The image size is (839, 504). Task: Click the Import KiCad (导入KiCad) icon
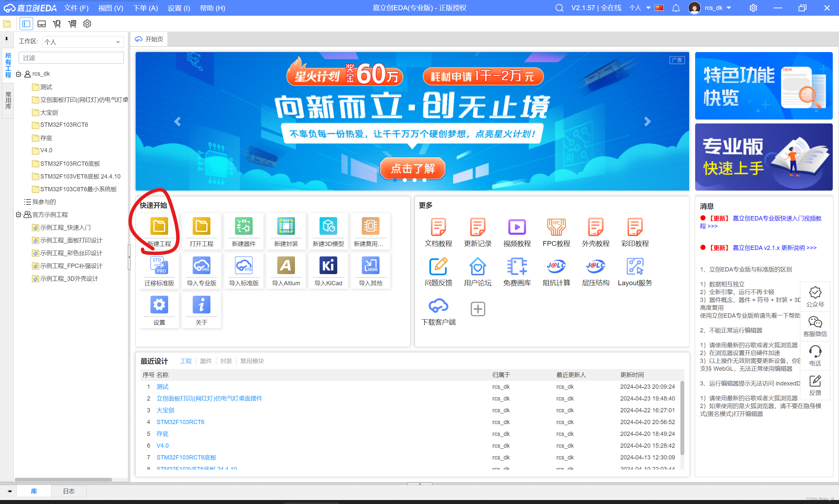(x=328, y=266)
